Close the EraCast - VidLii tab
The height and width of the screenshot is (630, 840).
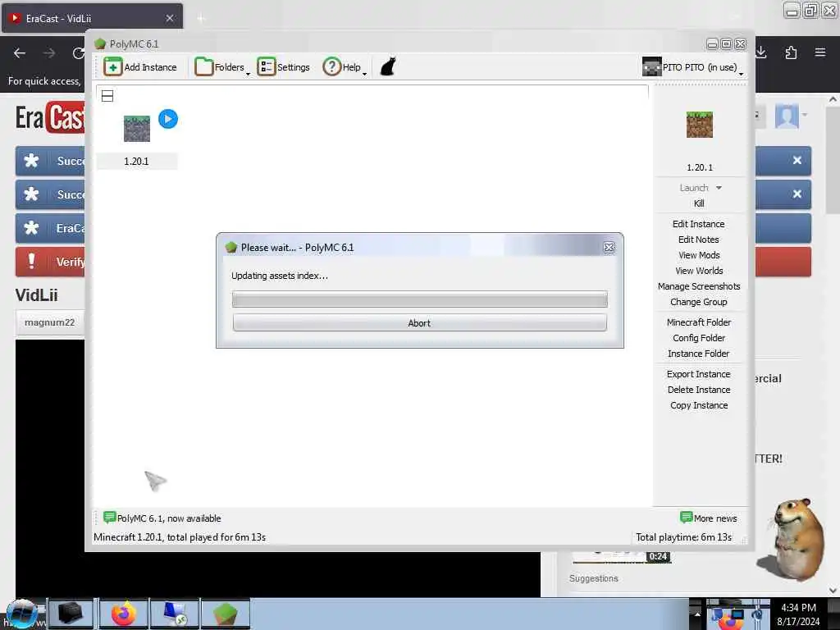170,18
